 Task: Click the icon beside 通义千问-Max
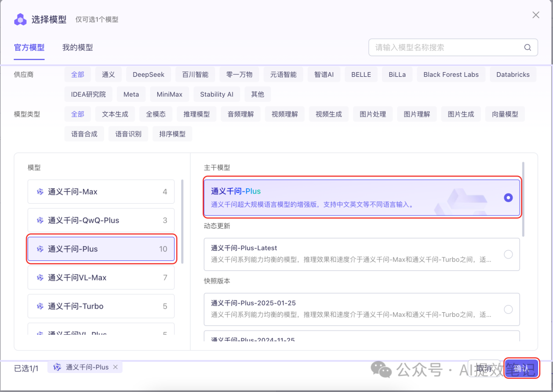click(x=40, y=192)
